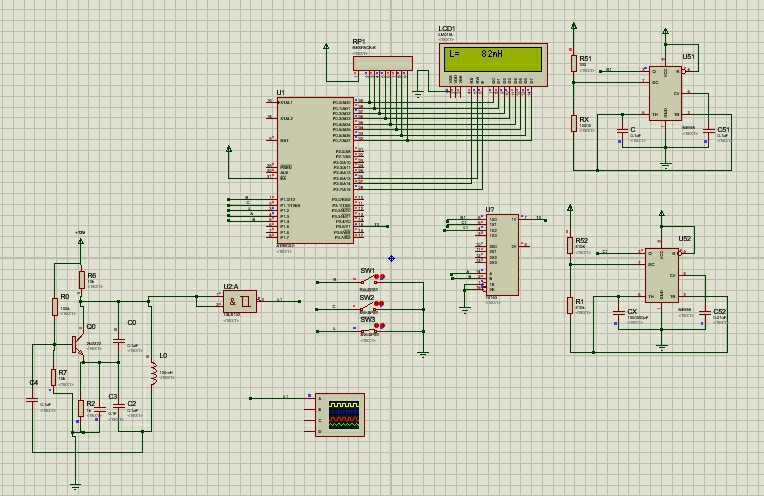
Task: Select the U52 timer IC
Action: click(x=662, y=275)
